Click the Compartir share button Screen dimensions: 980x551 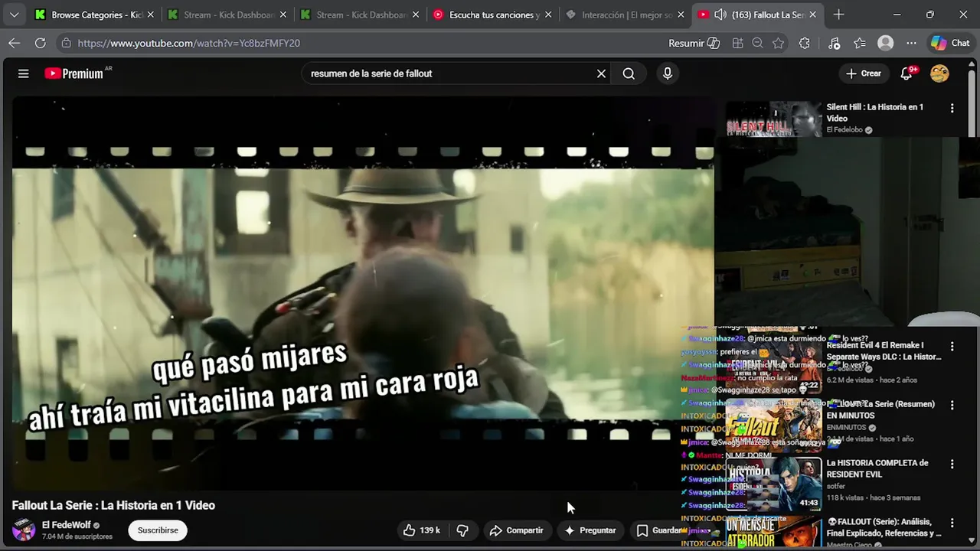point(517,530)
